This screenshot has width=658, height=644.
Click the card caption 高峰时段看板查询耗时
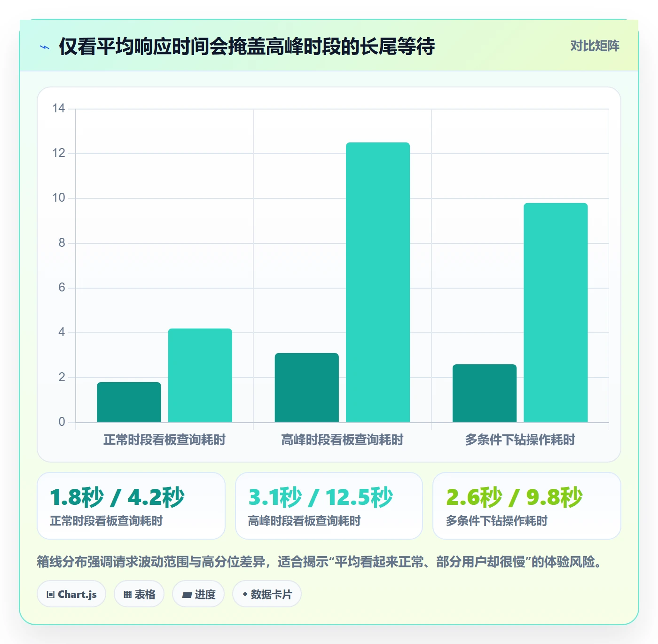pos(304,521)
